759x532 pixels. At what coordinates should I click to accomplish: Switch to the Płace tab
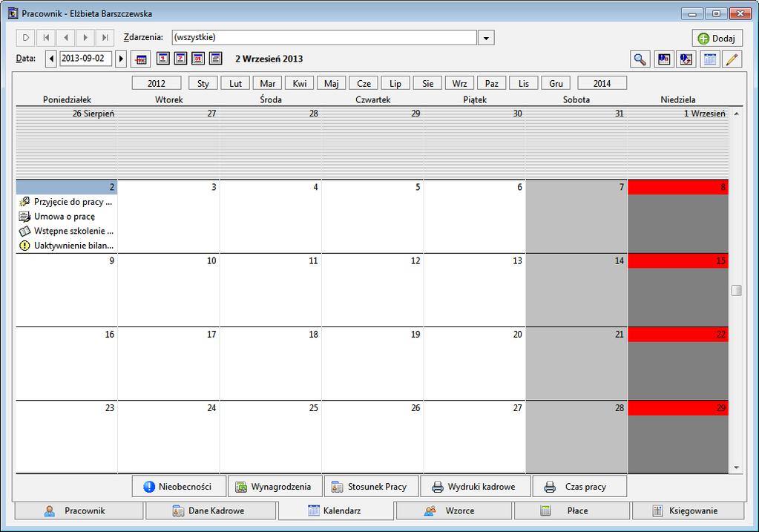pyautogui.click(x=572, y=510)
